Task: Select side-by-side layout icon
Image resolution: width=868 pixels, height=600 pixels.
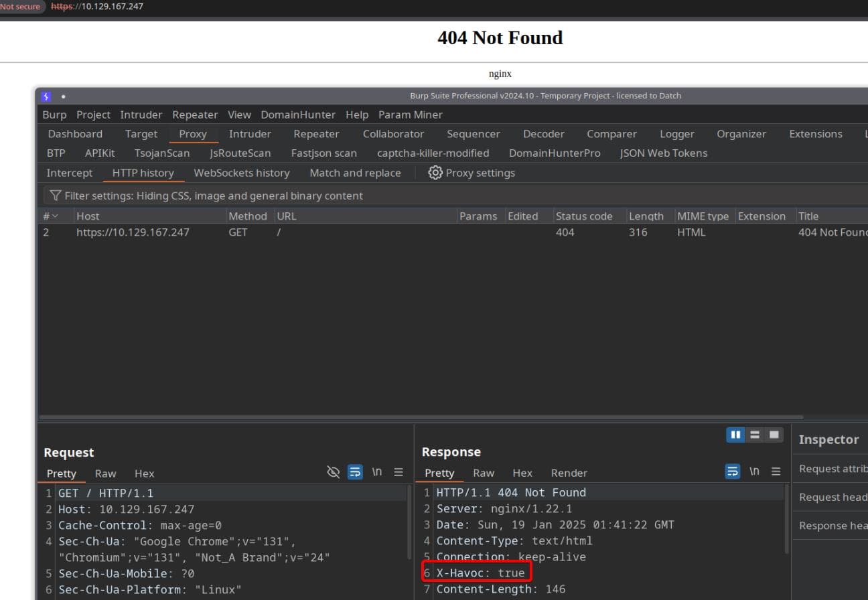Action: click(736, 435)
